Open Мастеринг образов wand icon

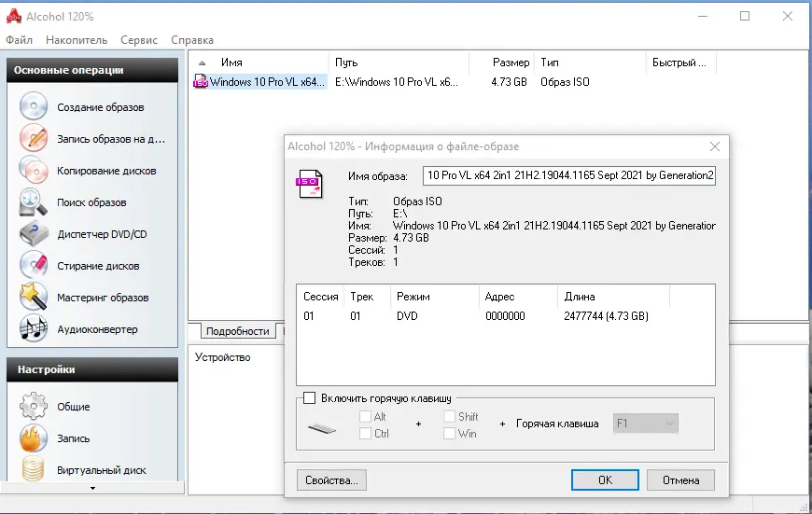pyautogui.click(x=34, y=298)
